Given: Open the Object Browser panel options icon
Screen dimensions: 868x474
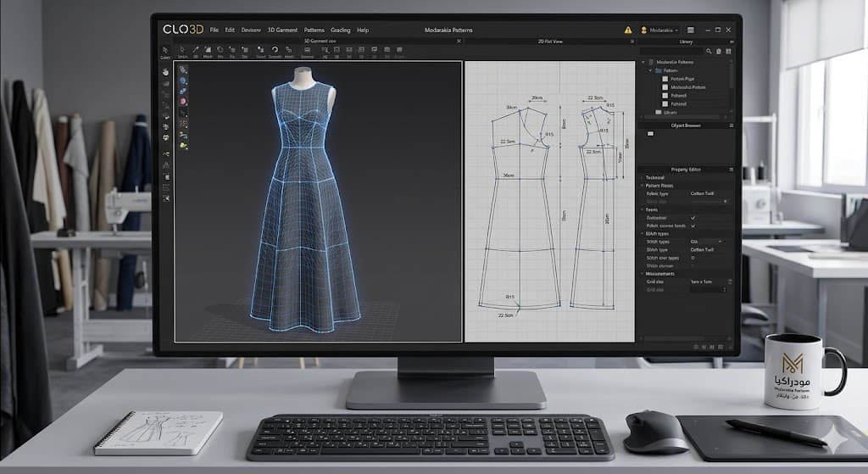Looking at the screenshot, I should [x=732, y=125].
